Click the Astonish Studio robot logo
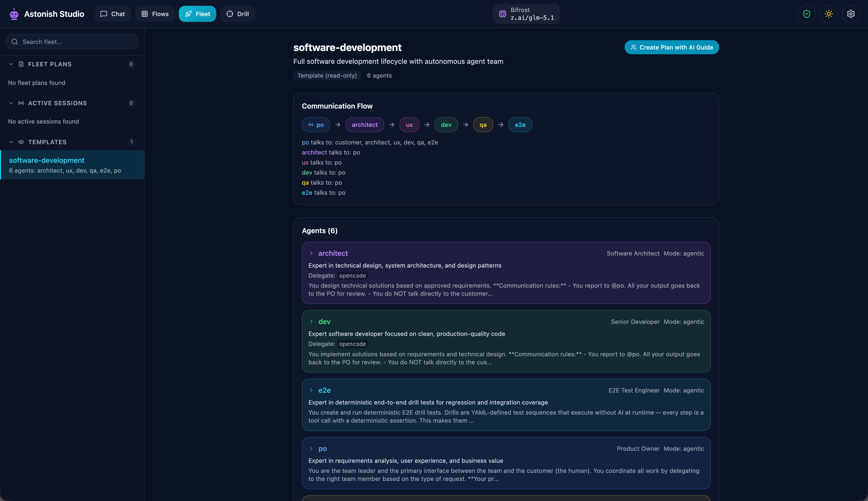868x501 pixels. pyautogui.click(x=14, y=14)
